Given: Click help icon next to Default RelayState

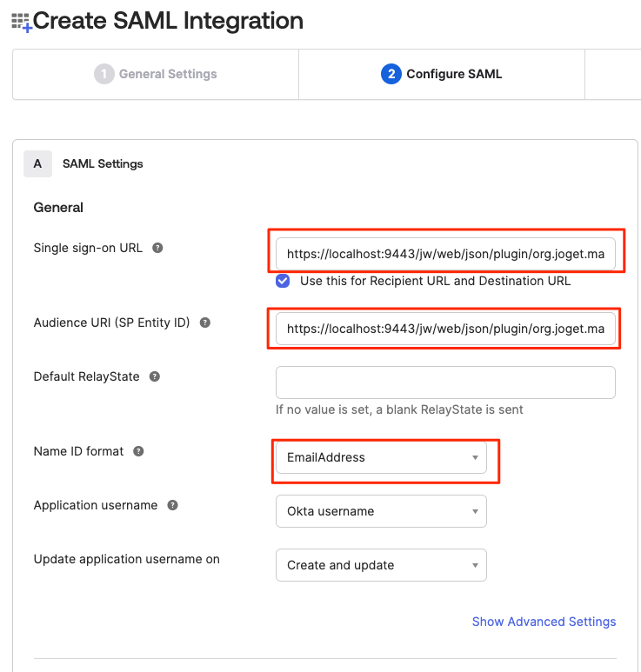Looking at the screenshot, I should pyautogui.click(x=155, y=376).
